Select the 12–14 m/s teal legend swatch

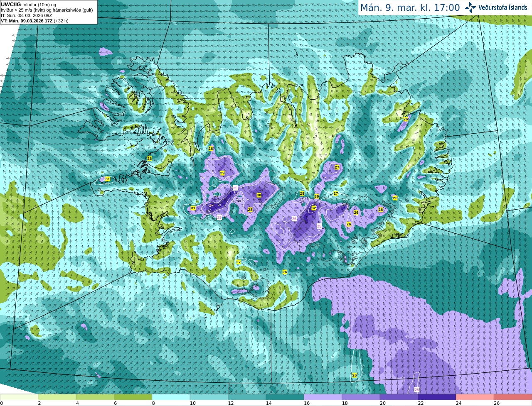247,397
